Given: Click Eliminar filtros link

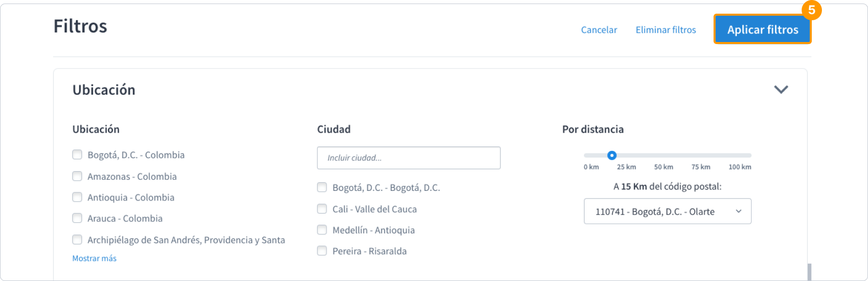Looking at the screenshot, I should pos(665,30).
